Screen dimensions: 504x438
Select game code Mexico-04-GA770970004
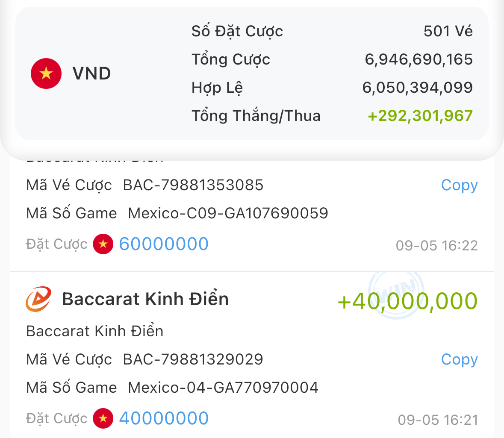point(223,388)
